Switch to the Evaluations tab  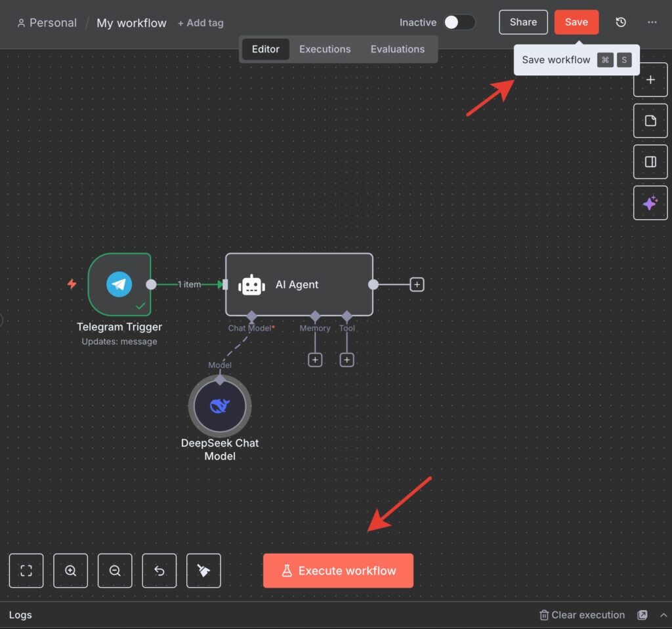click(397, 49)
